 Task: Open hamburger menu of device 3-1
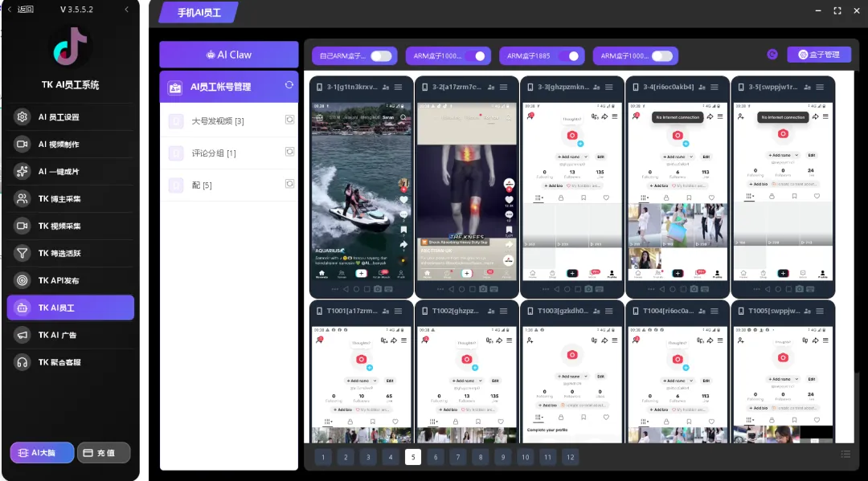[x=398, y=87]
